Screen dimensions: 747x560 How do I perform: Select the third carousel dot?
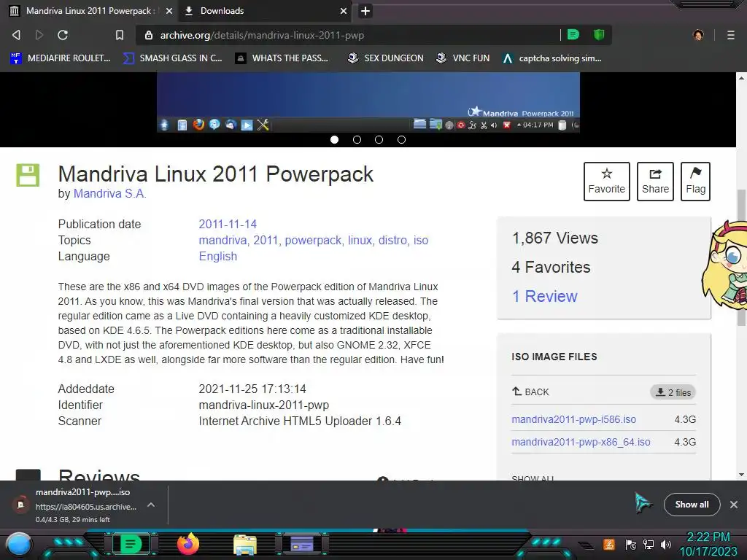tap(379, 139)
